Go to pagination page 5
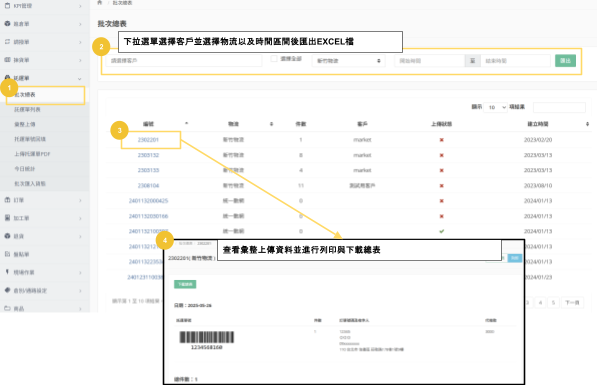 coord(553,303)
